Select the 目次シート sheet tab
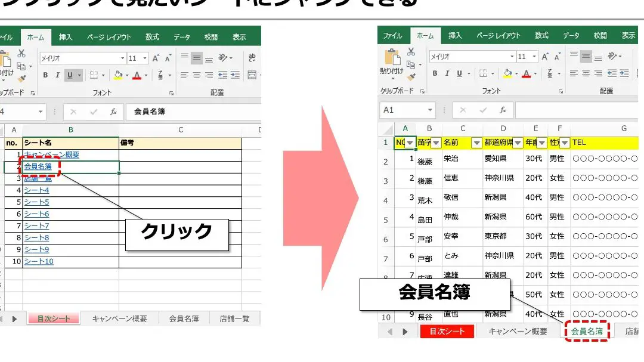 pos(54,318)
